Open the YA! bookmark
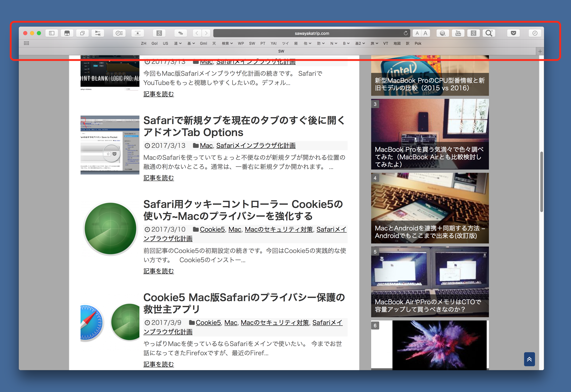The image size is (571, 392). click(273, 44)
